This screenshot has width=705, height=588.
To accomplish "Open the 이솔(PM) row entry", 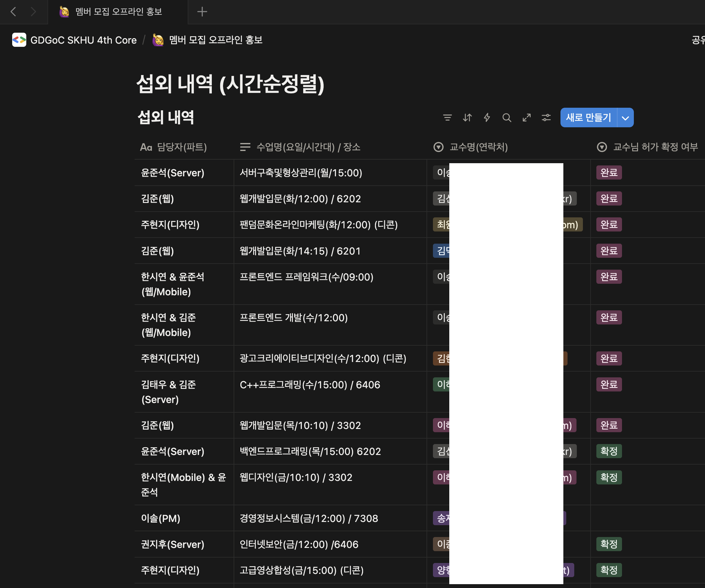I will [161, 518].
